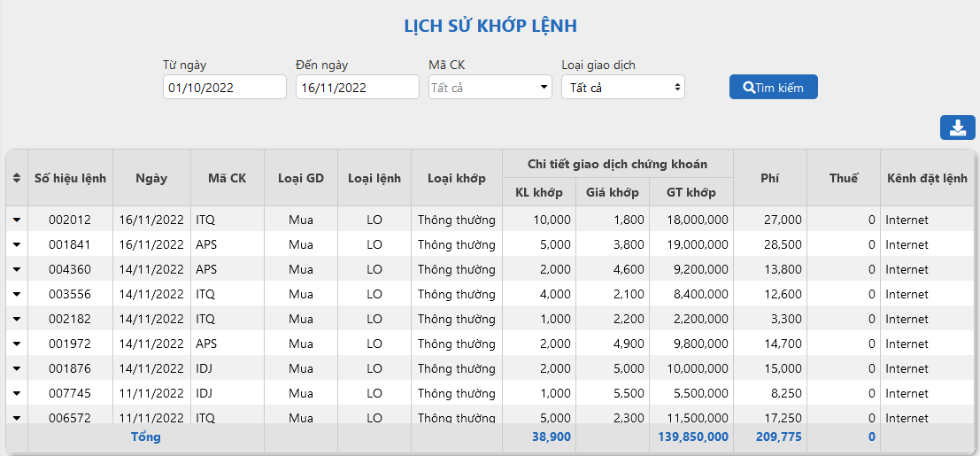
Task: Click GT khớp value 8,400,000
Action: [x=699, y=294]
